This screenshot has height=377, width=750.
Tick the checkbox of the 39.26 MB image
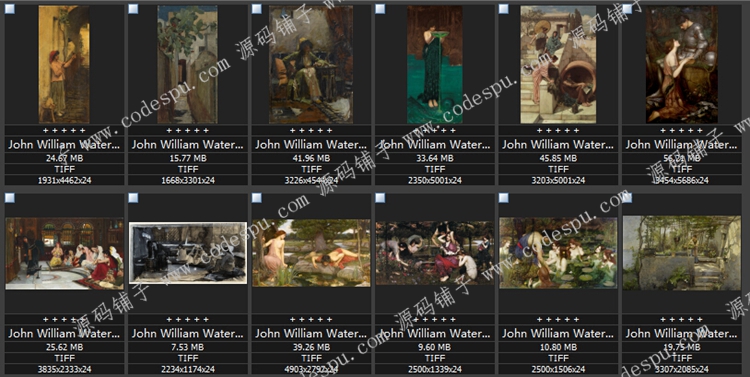point(256,198)
